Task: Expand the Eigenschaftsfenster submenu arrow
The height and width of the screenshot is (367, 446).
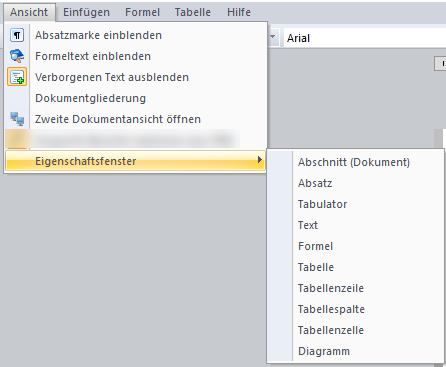Action: (260, 160)
